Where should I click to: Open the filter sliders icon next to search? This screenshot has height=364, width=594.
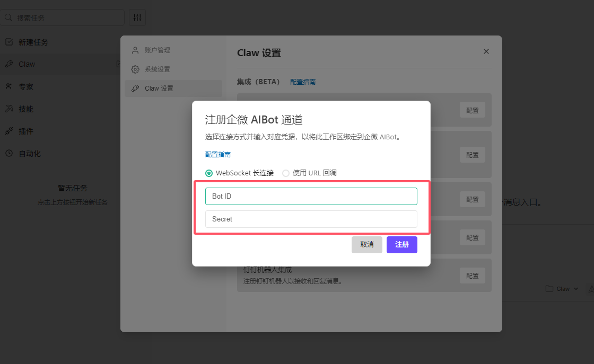pyautogui.click(x=137, y=17)
